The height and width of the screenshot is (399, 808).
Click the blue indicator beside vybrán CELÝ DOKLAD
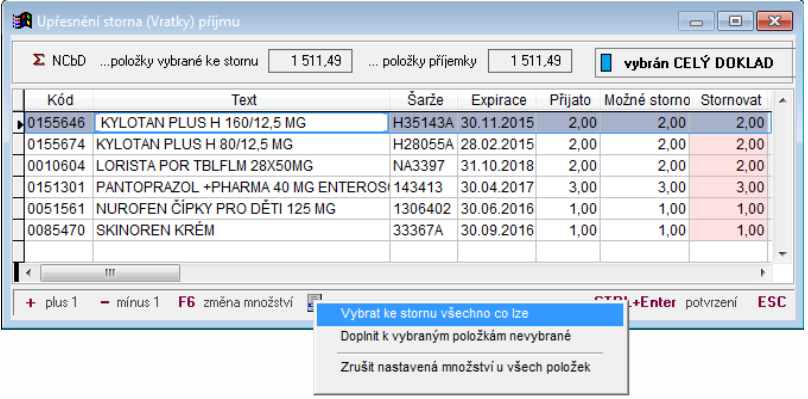(x=607, y=63)
